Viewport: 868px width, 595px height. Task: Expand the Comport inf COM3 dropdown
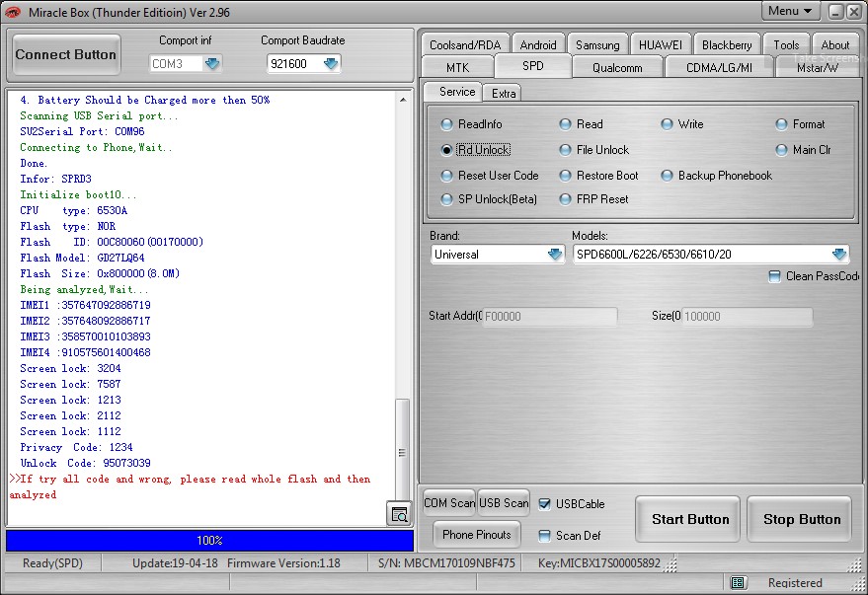click(x=212, y=63)
